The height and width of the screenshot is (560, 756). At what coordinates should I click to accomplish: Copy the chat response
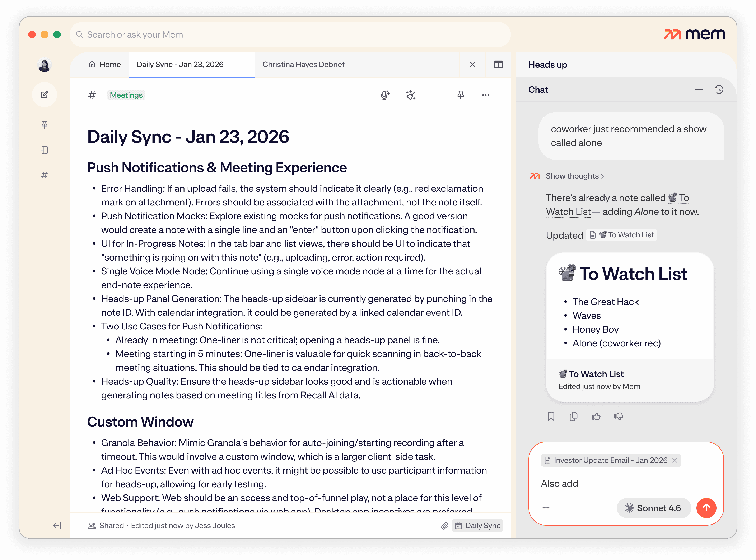tap(573, 416)
